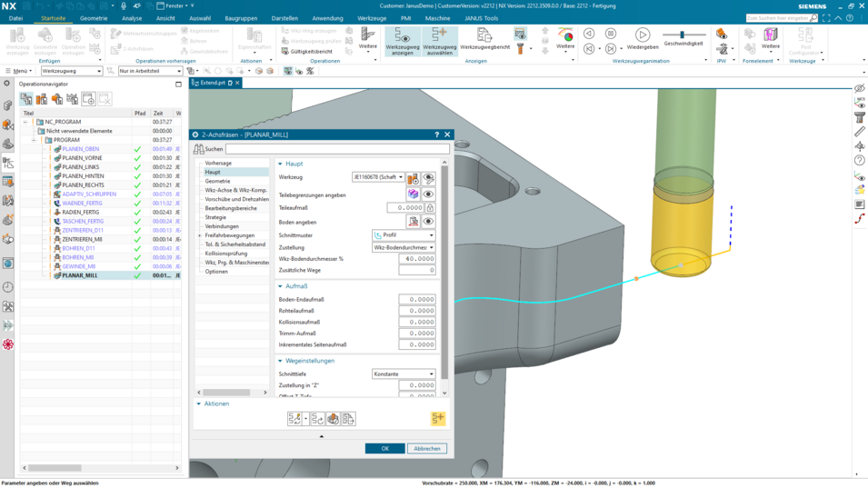This screenshot has width=868, height=488.
Task: Toggle MCS display icon on right toolbar
Action: [x=859, y=103]
